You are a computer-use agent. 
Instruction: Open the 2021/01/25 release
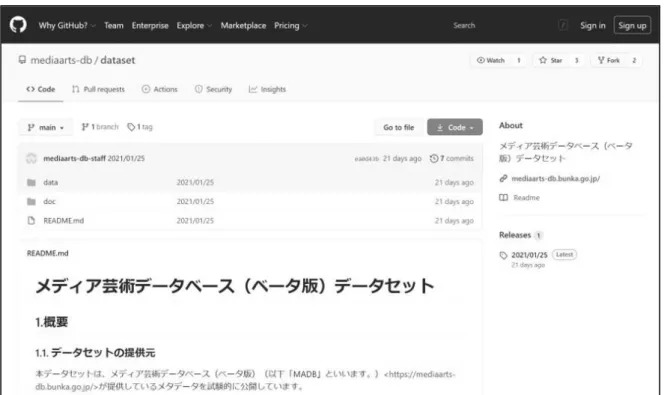point(529,255)
